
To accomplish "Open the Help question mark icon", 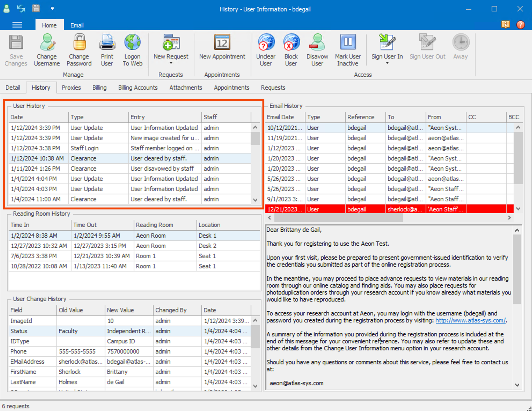I will (520, 25).
